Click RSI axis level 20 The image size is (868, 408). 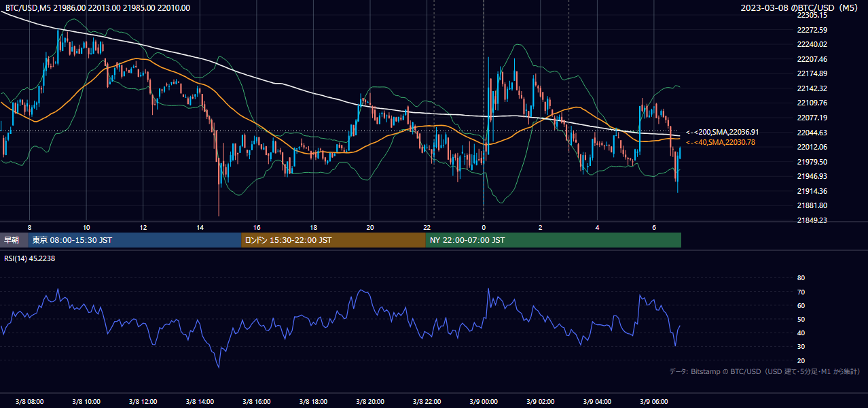click(x=801, y=360)
